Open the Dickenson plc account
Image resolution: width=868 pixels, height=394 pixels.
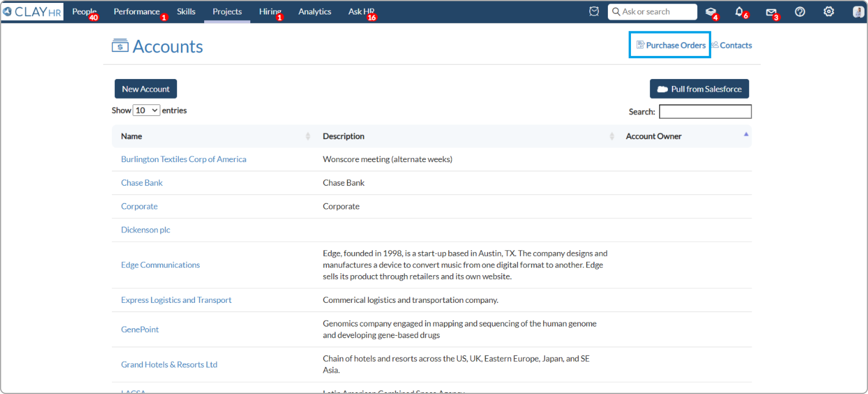(x=146, y=230)
